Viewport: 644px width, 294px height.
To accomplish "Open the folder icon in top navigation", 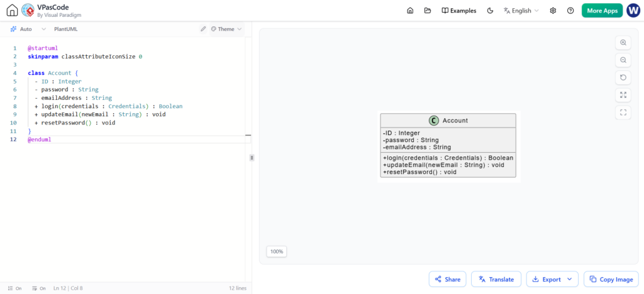I will coord(428,11).
